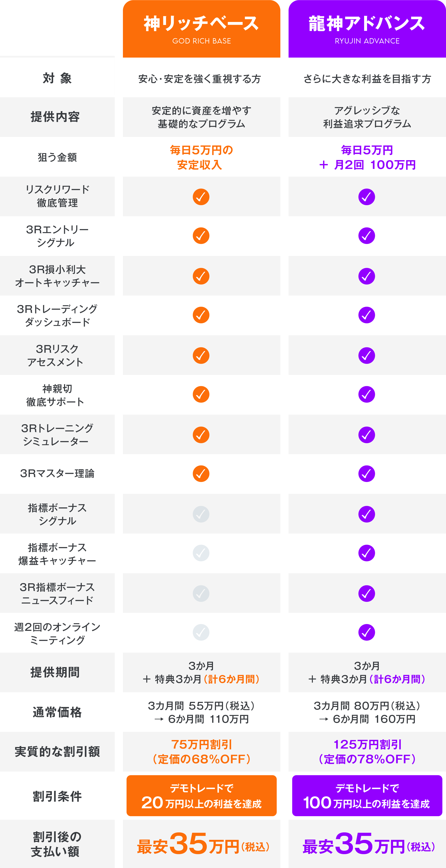Select the orange 神リッチベース plan header
The width and height of the screenshot is (446, 868).
coord(201,29)
